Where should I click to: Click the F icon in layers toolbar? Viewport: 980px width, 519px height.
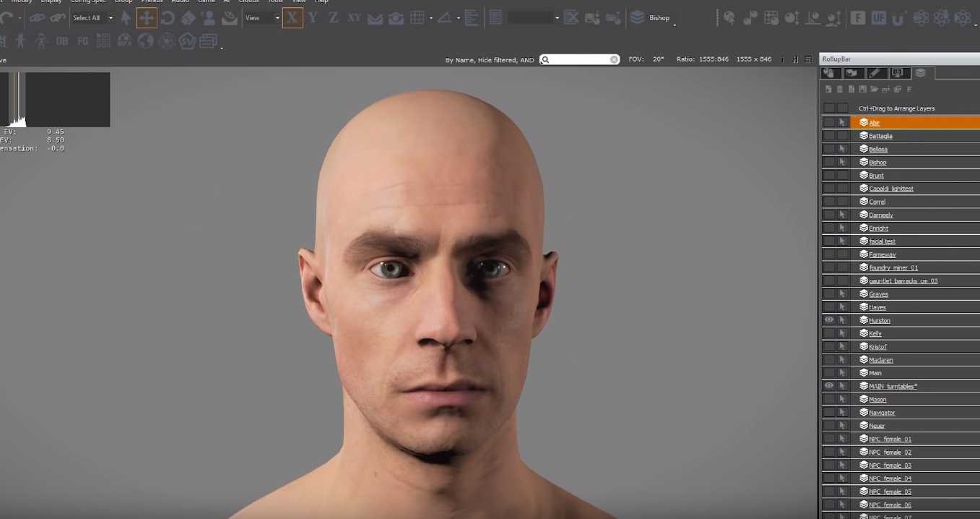(909, 89)
